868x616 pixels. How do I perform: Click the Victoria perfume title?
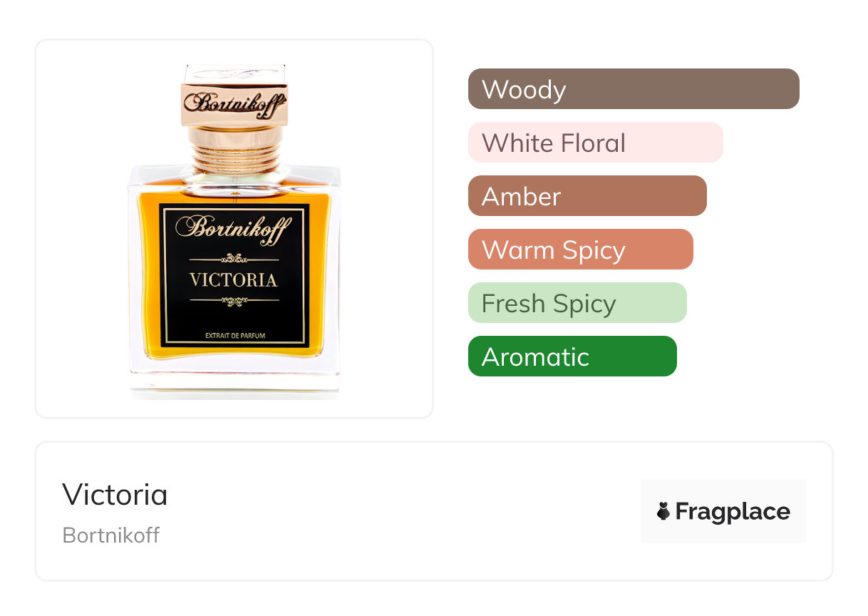tap(115, 494)
